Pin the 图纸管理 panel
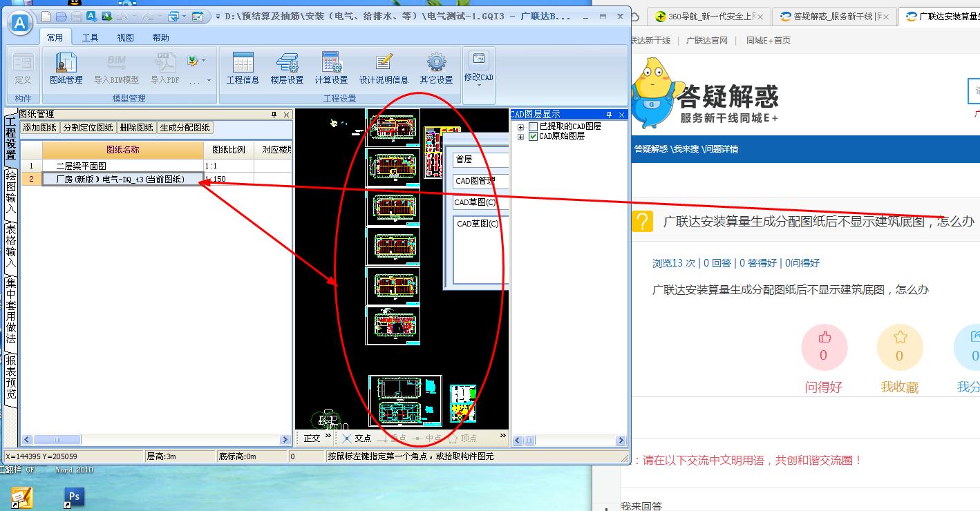This screenshot has height=511, width=980. click(274, 115)
